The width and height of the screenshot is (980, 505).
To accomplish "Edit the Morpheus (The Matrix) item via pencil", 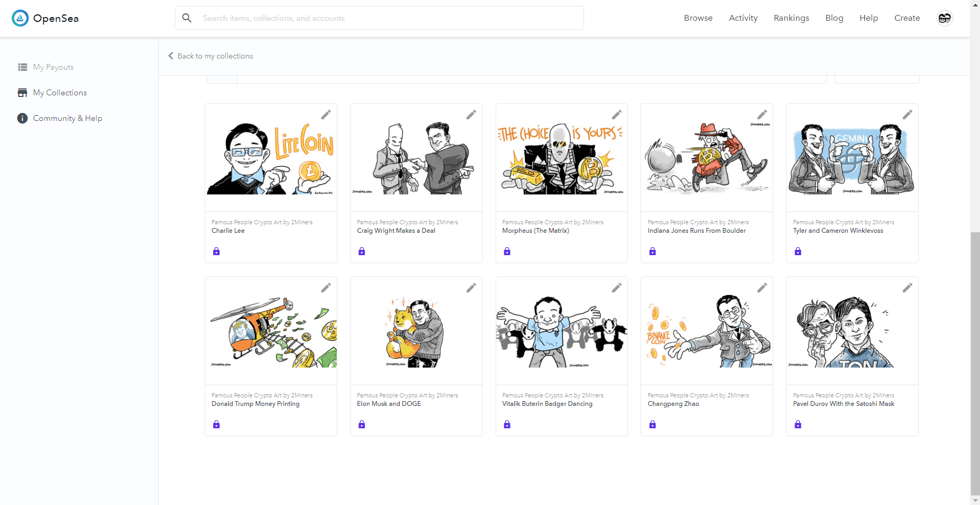I will tap(617, 115).
